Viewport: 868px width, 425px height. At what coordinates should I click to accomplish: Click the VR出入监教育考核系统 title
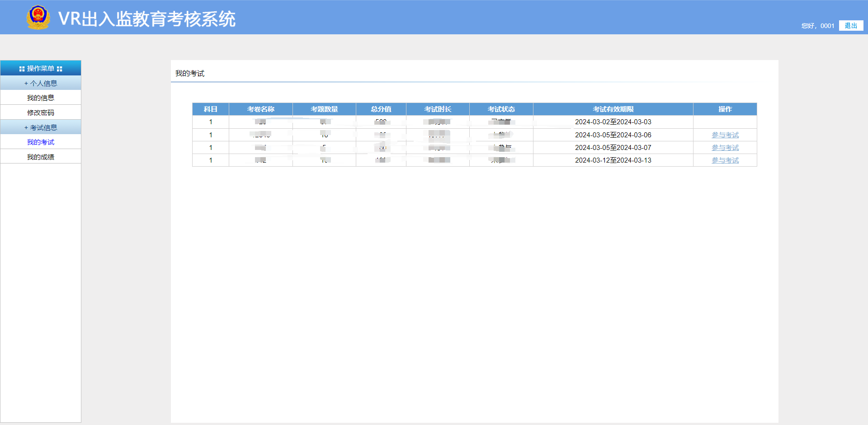[146, 19]
